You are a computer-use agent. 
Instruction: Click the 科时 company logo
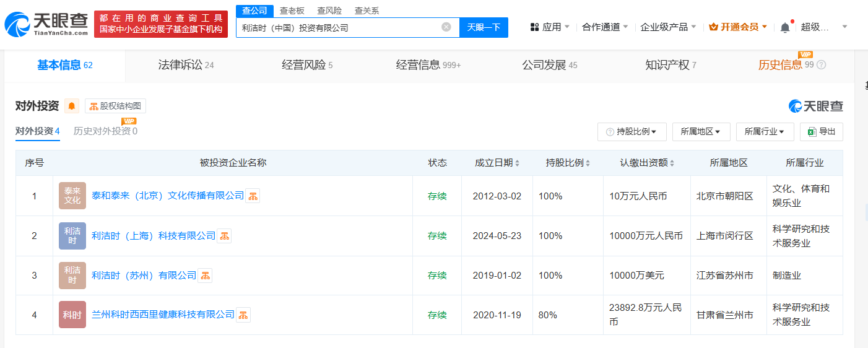point(72,315)
